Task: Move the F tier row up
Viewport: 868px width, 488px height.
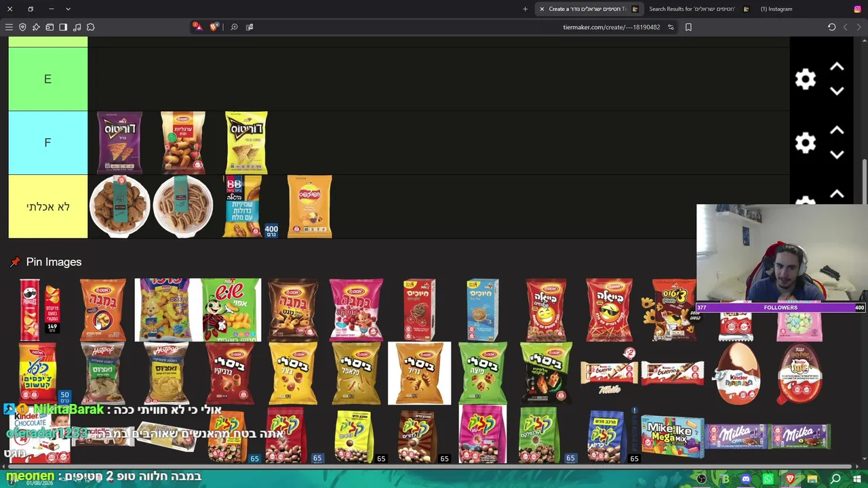Action: point(837,131)
